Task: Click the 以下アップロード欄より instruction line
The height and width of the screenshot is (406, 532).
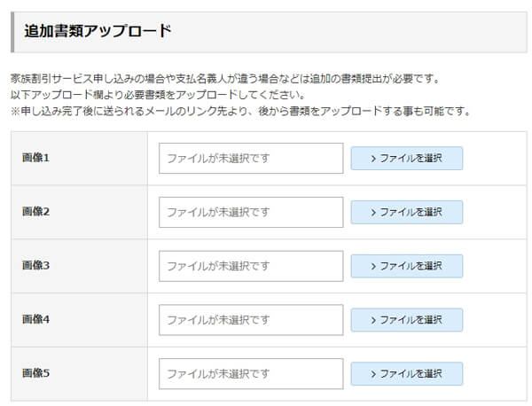Action: point(158,95)
